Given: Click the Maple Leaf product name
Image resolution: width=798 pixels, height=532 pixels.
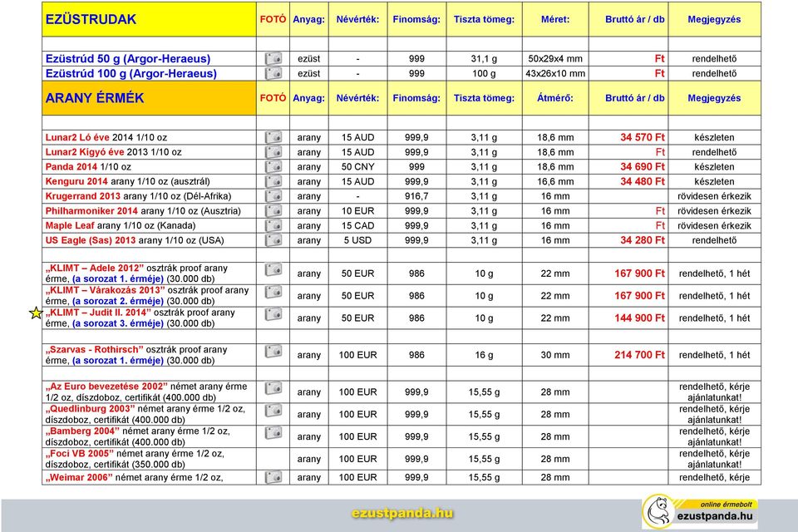Looking at the screenshot, I should pyautogui.click(x=70, y=225).
